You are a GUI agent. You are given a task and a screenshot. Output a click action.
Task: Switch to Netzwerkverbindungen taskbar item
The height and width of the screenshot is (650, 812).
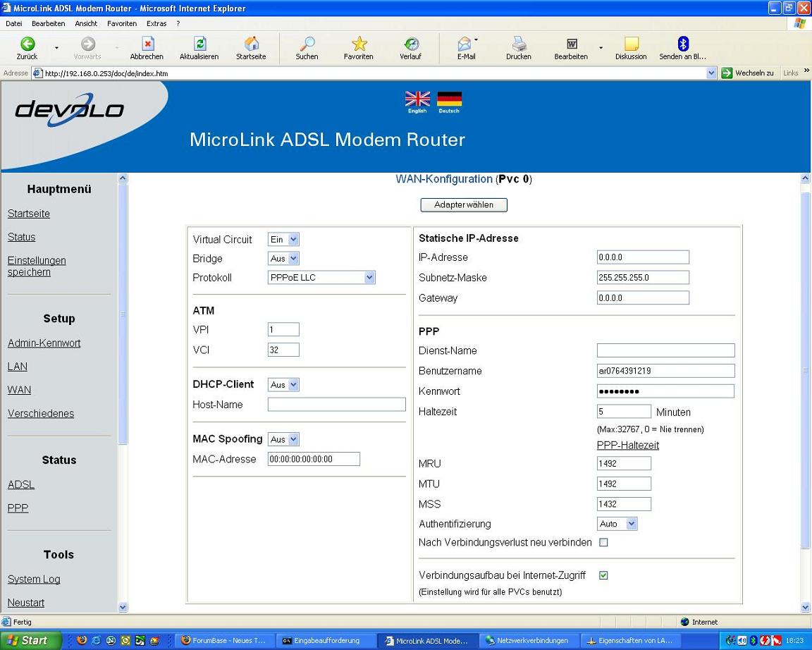pyautogui.click(x=529, y=641)
